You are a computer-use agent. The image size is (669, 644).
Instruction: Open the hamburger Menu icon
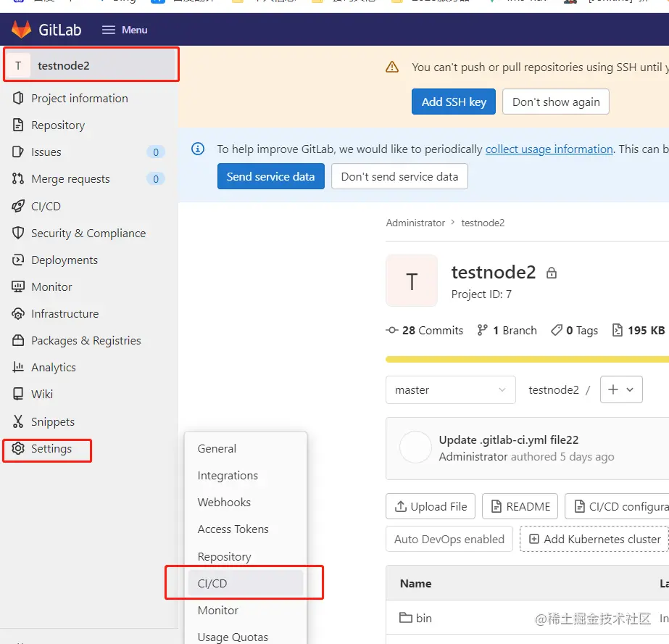[109, 30]
